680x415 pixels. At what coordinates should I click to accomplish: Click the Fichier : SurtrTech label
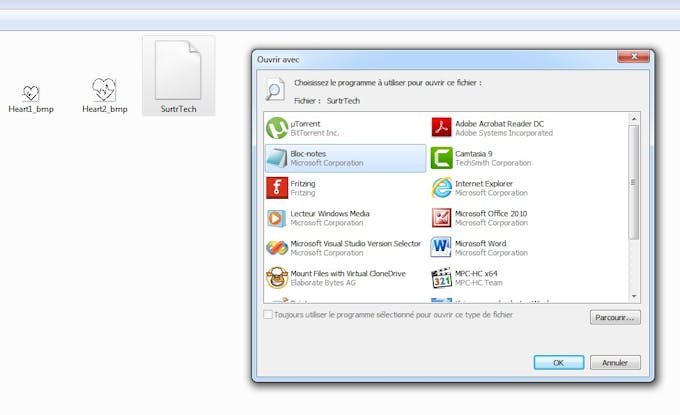(327, 101)
